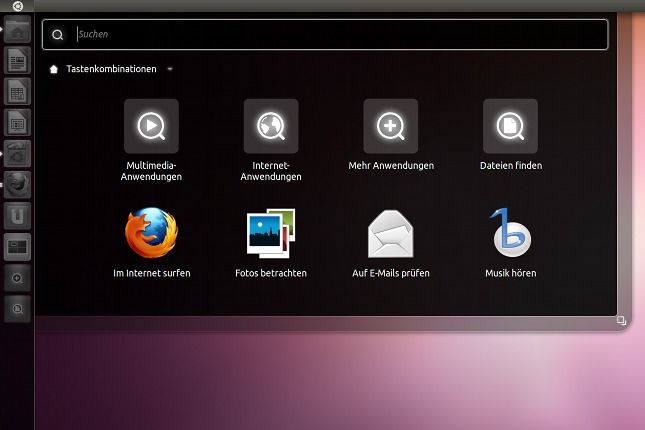Click the Auf E-Mails prüfen label

coord(391,273)
